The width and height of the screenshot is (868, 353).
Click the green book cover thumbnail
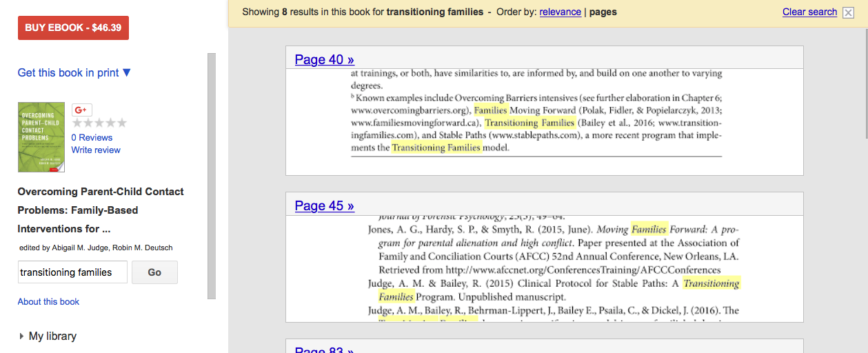click(41, 137)
